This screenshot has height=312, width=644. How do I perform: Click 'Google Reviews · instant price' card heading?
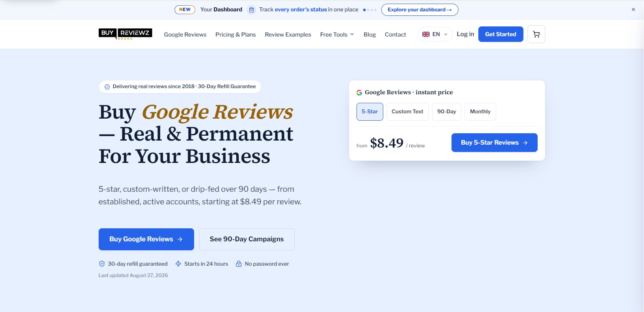pyautogui.click(x=409, y=93)
